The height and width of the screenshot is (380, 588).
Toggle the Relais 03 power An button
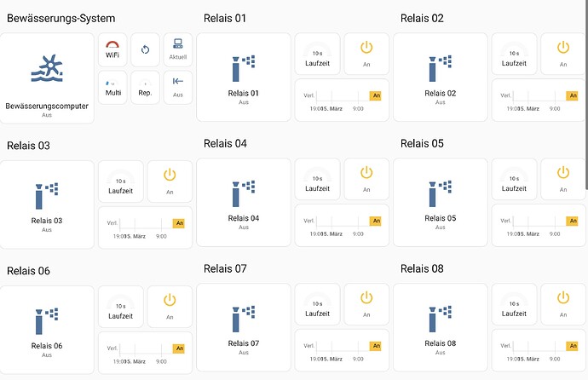(170, 181)
